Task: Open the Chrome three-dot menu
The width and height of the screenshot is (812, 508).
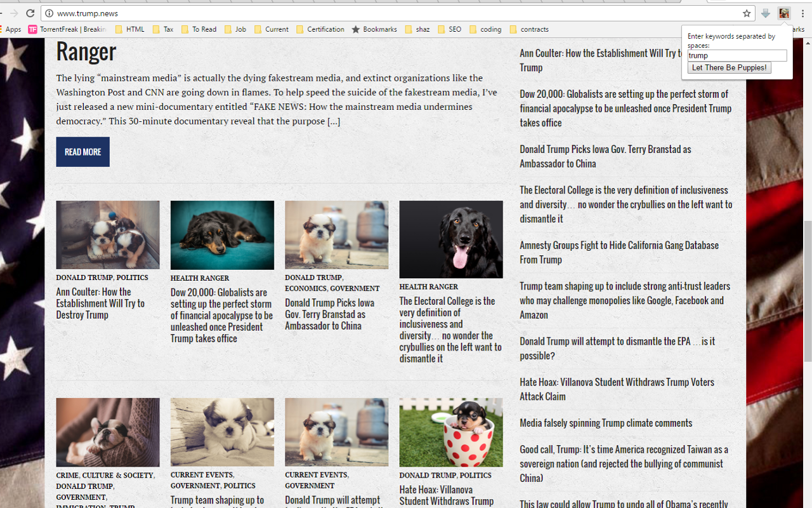Action: (802, 13)
